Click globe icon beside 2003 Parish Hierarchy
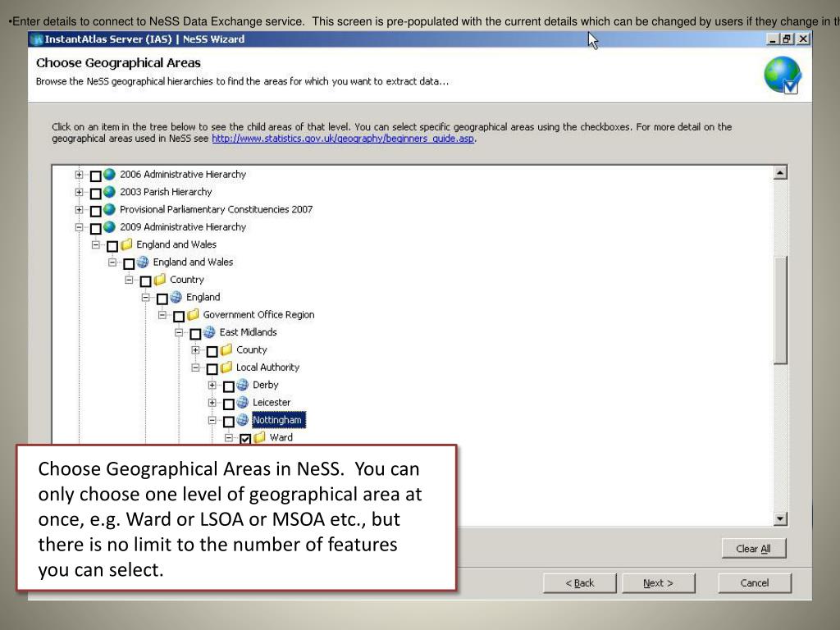The height and width of the screenshot is (630, 840). (109, 192)
